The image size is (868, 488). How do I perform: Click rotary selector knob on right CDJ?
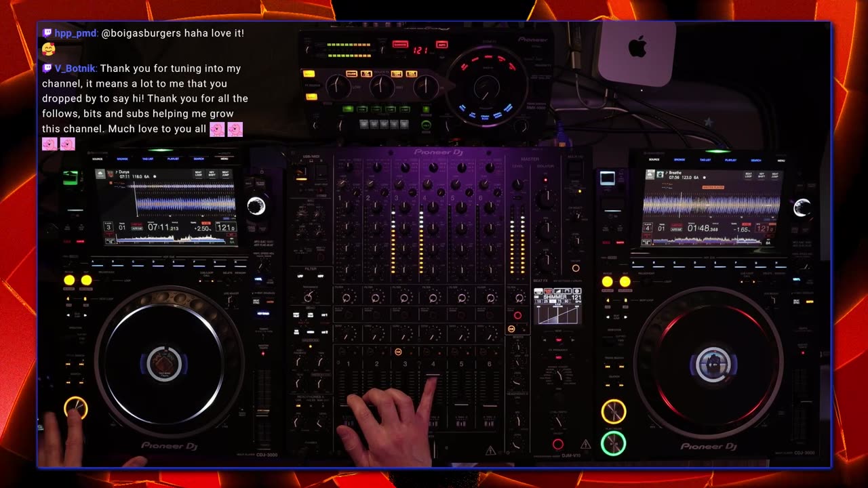(802, 208)
